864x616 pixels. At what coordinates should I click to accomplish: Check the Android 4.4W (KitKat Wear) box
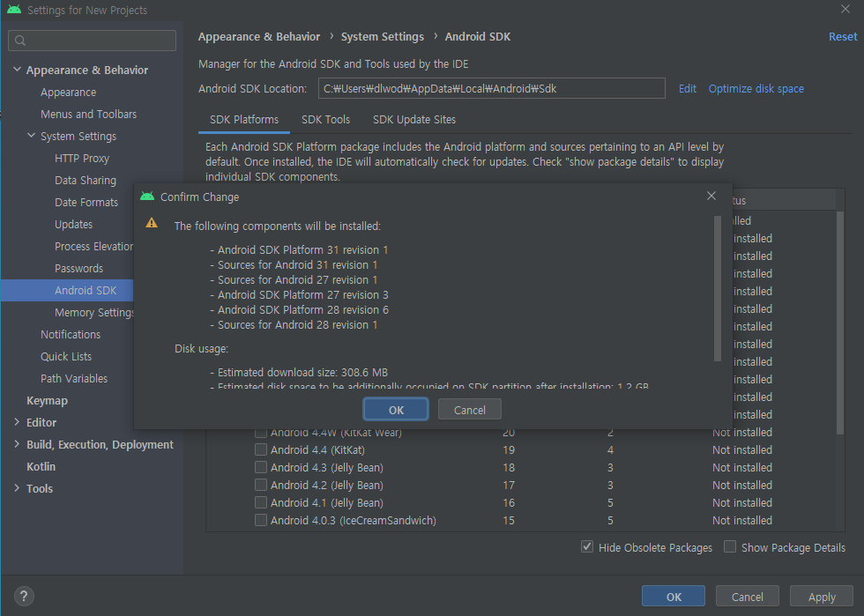tap(261, 433)
